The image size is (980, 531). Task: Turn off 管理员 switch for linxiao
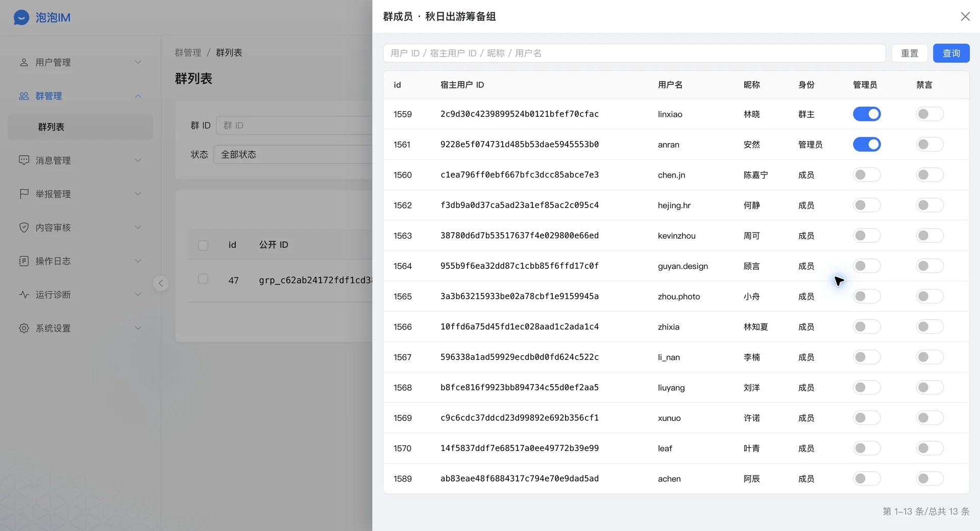point(867,114)
